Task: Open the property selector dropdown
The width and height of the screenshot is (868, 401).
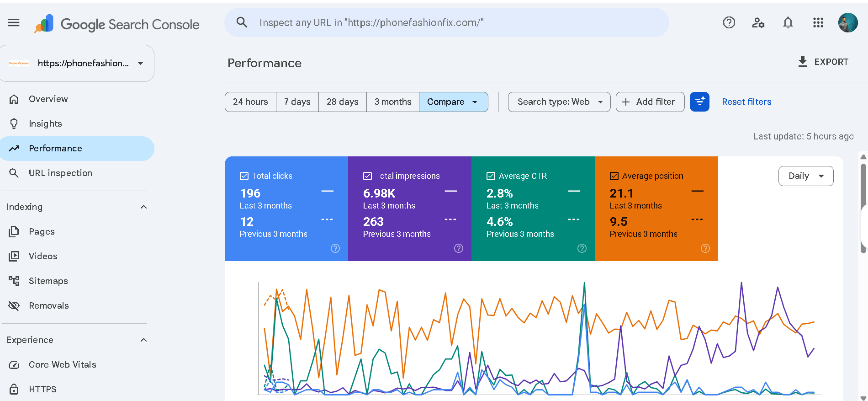Action: point(77,63)
